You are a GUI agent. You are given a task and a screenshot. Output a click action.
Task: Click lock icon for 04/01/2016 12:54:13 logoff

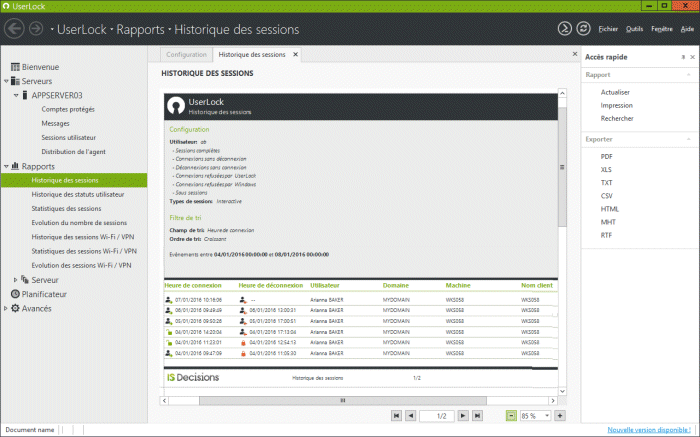tap(243, 342)
